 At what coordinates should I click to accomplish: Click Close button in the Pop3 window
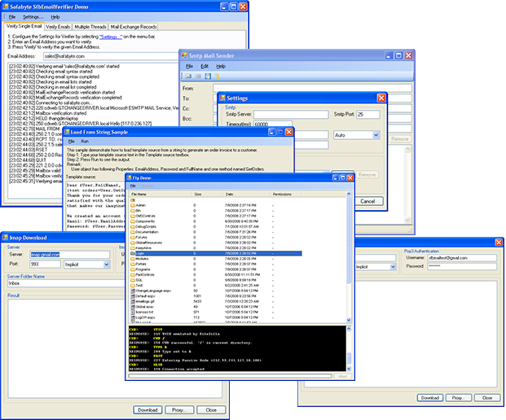click(487, 398)
